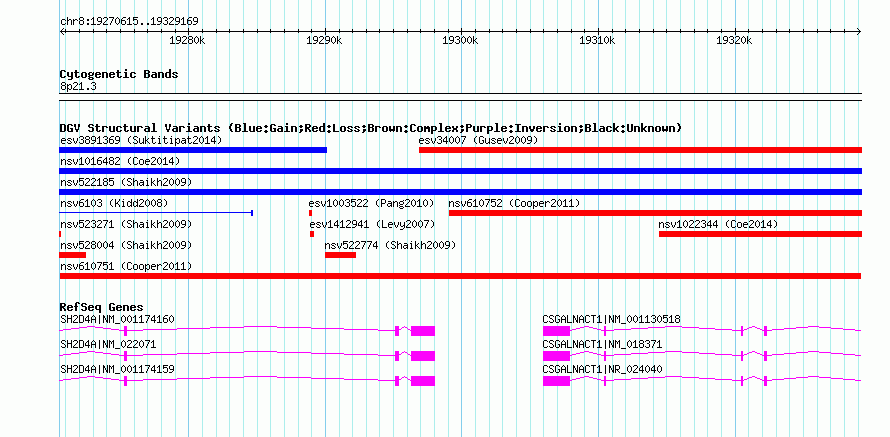
Task: Open esv1003522 (Pang2010) label
Action: point(371,203)
